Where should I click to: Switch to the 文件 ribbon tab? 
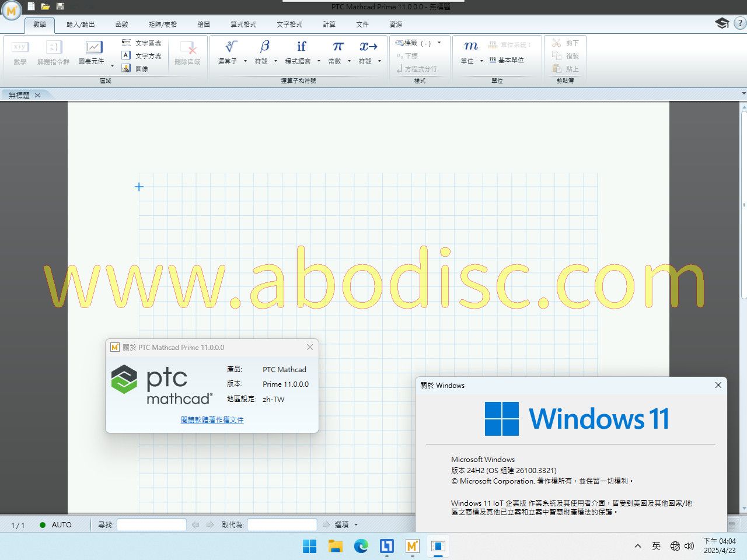tap(362, 24)
